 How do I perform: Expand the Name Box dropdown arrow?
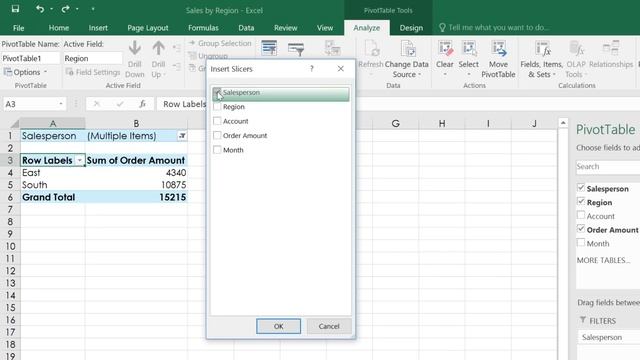(x=60, y=104)
